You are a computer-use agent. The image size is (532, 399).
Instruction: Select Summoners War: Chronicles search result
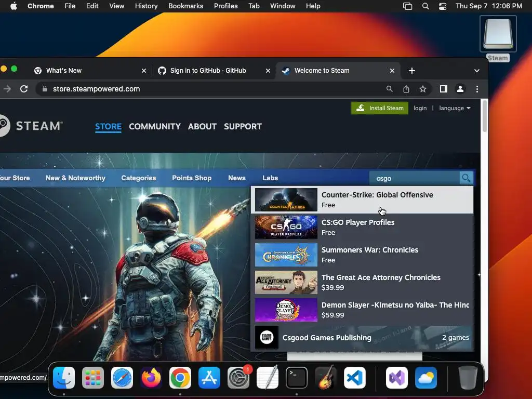(362, 255)
